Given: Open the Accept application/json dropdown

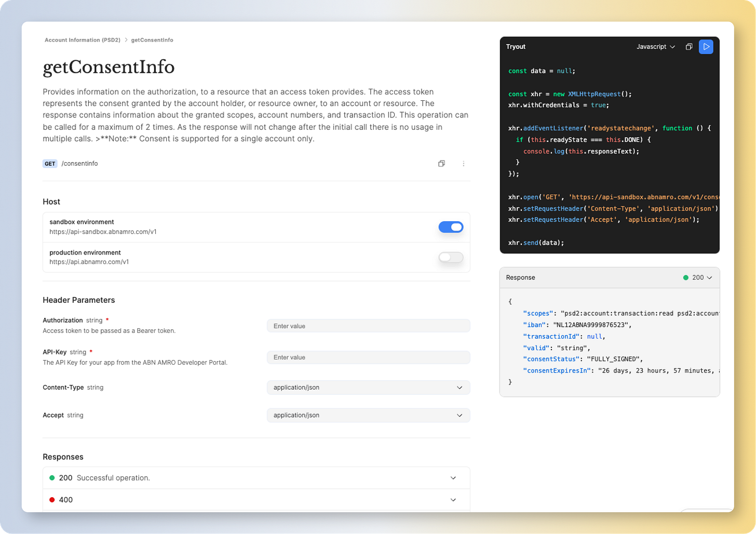Looking at the screenshot, I should pos(368,415).
